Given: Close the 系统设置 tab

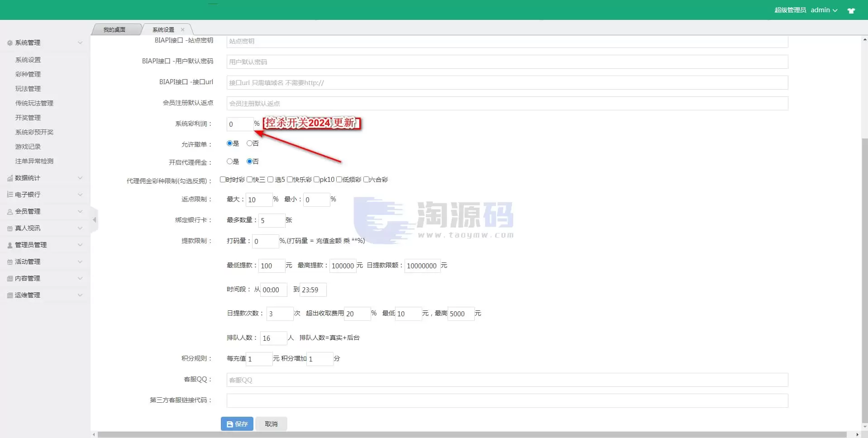Looking at the screenshot, I should click(183, 29).
